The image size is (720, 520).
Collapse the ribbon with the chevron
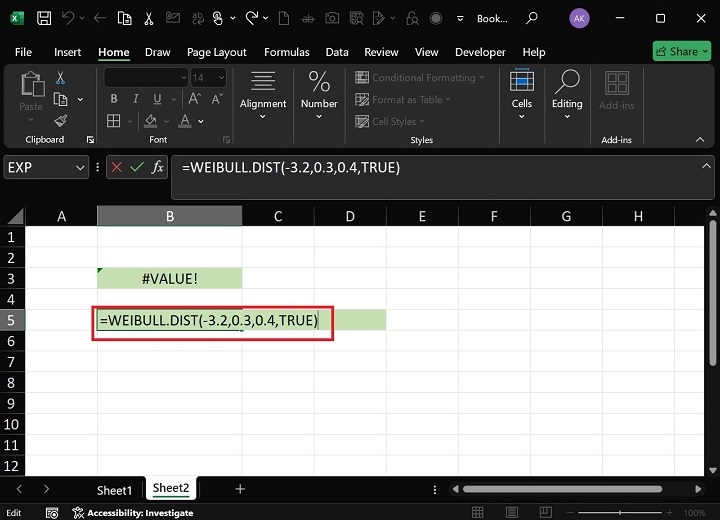click(x=700, y=140)
